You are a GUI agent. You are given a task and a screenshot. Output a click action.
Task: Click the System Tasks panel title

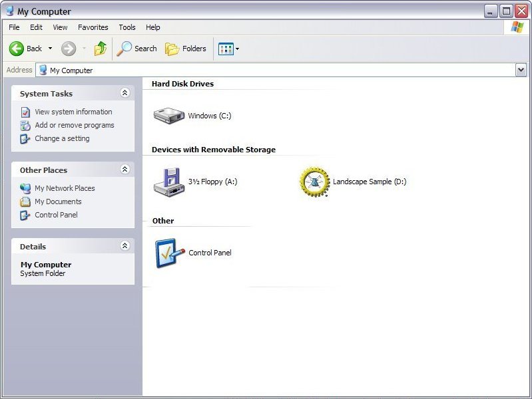(x=46, y=94)
